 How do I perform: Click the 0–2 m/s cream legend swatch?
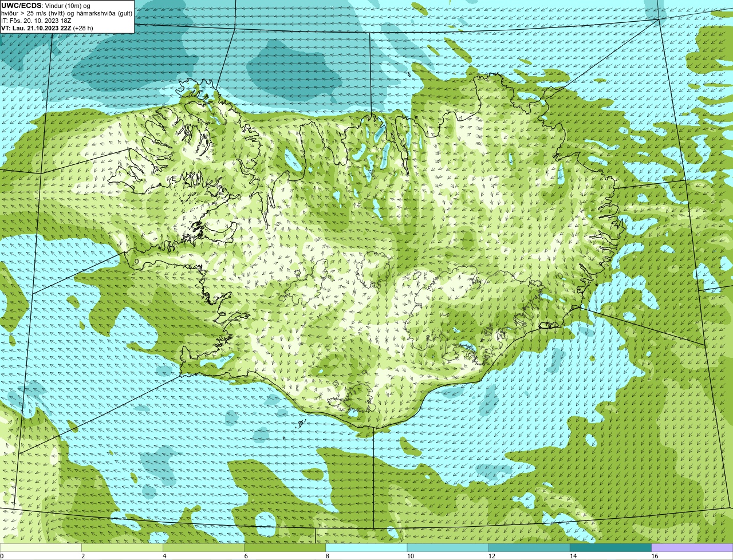point(41,548)
